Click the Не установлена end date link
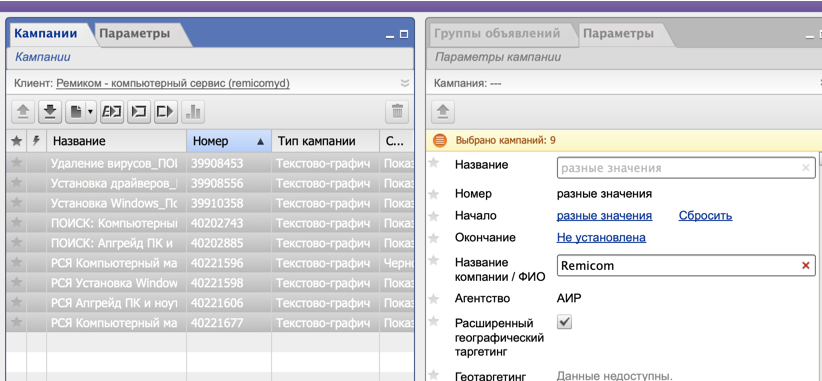Viewport: 822px width, 381px height. [x=601, y=238]
